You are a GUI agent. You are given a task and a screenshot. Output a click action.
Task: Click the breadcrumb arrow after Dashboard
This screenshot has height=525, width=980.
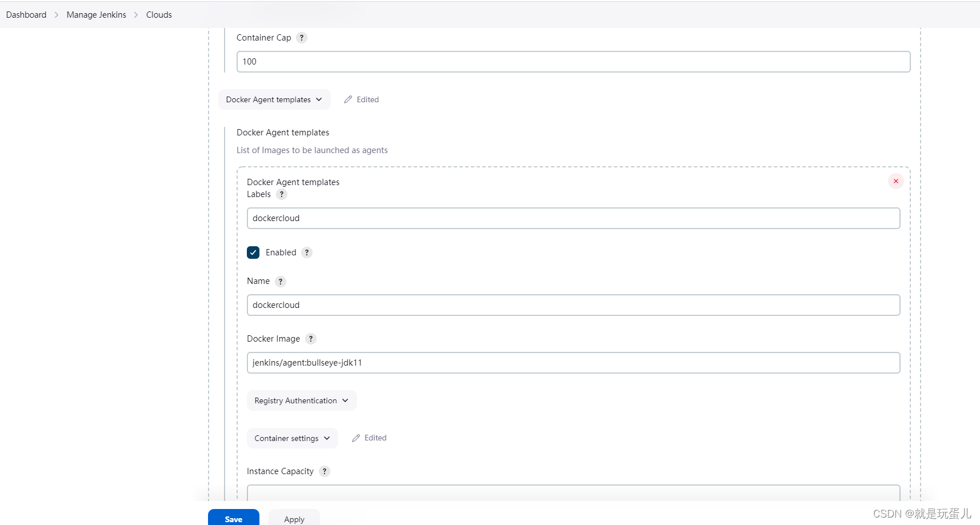click(57, 15)
